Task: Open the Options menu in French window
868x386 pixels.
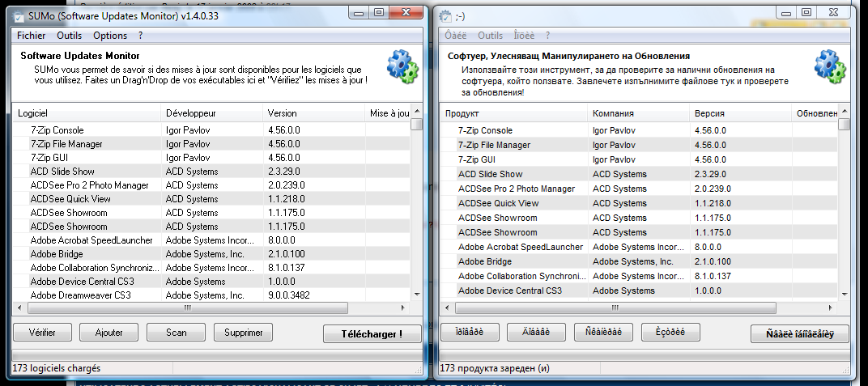Action: pyautogui.click(x=110, y=36)
